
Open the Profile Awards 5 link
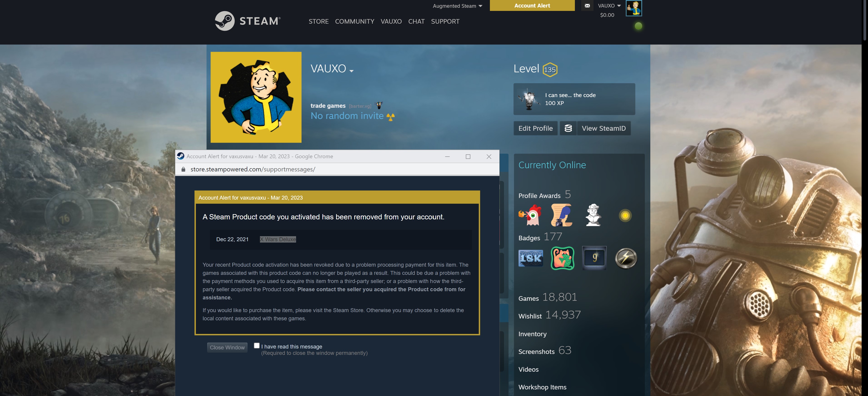pyautogui.click(x=544, y=194)
